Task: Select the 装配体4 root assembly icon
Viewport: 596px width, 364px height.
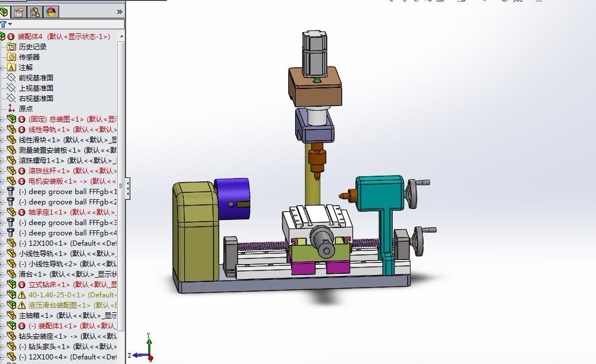Action: pos(3,37)
